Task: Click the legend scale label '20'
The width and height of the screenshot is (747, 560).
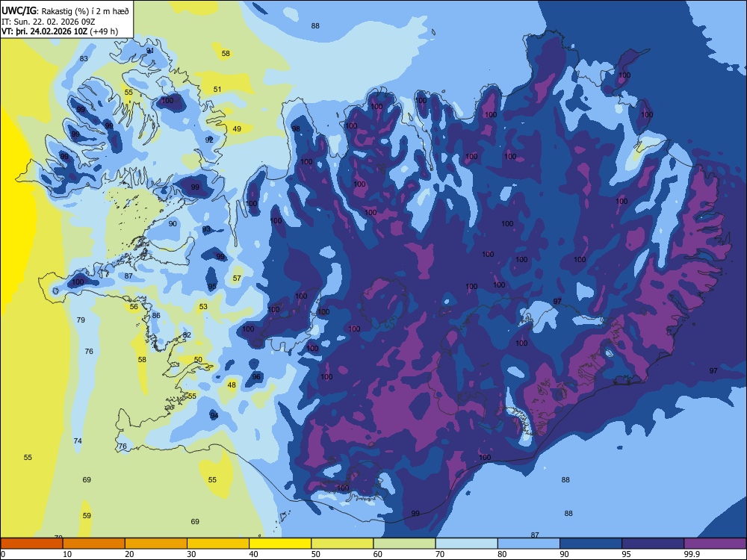Action: click(129, 554)
